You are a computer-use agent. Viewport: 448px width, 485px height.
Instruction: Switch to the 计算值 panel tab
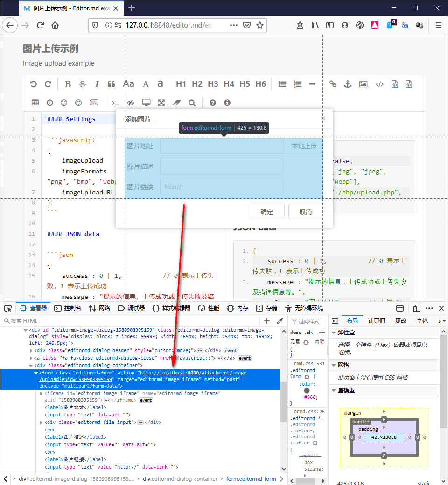[x=377, y=320]
